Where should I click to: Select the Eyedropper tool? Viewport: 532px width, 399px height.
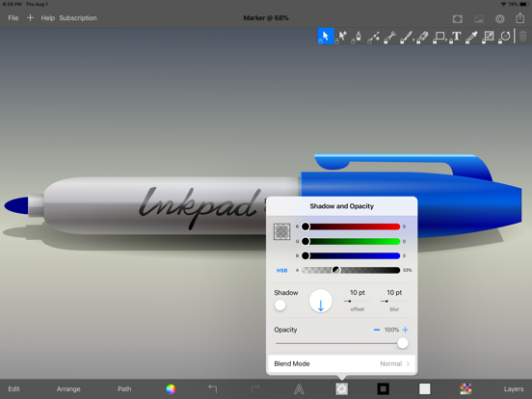(471, 37)
